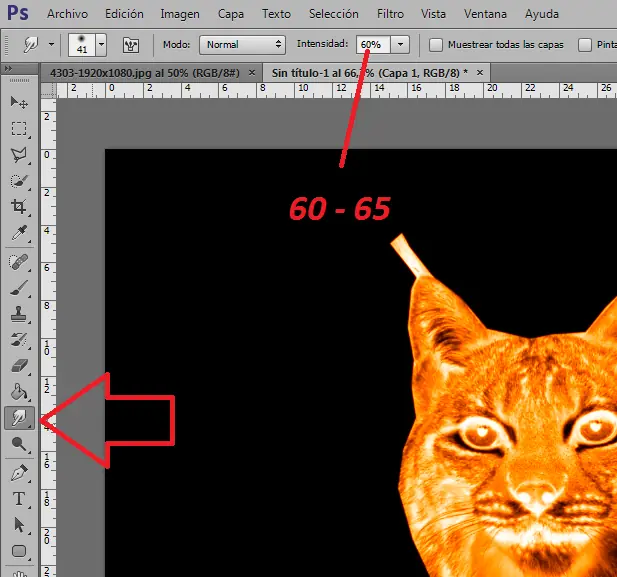The width and height of the screenshot is (617, 577).
Task: Select the Clone Stamp tool
Action: [x=18, y=314]
